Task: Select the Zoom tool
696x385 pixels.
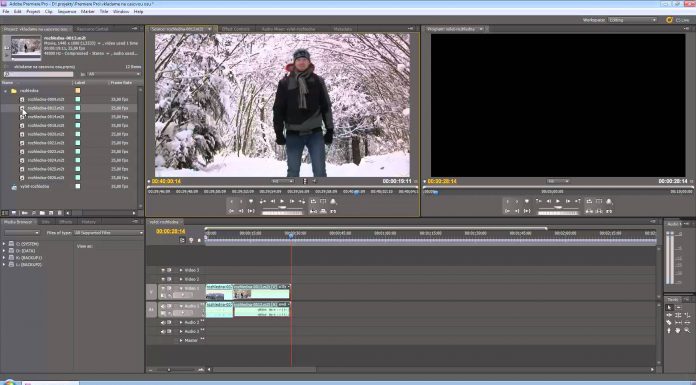Action: pyautogui.click(x=687, y=331)
